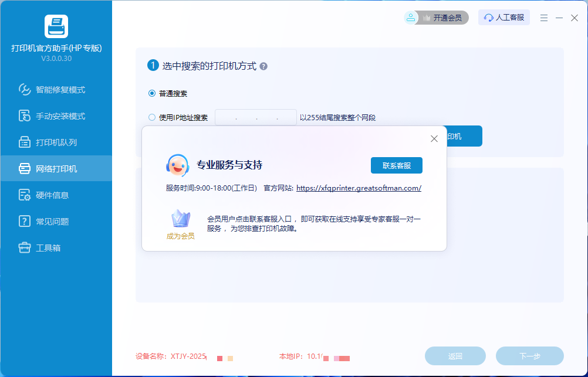Click the toolbox (工具箱) icon
This screenshot has width=588, height=377.
point(25,248)
